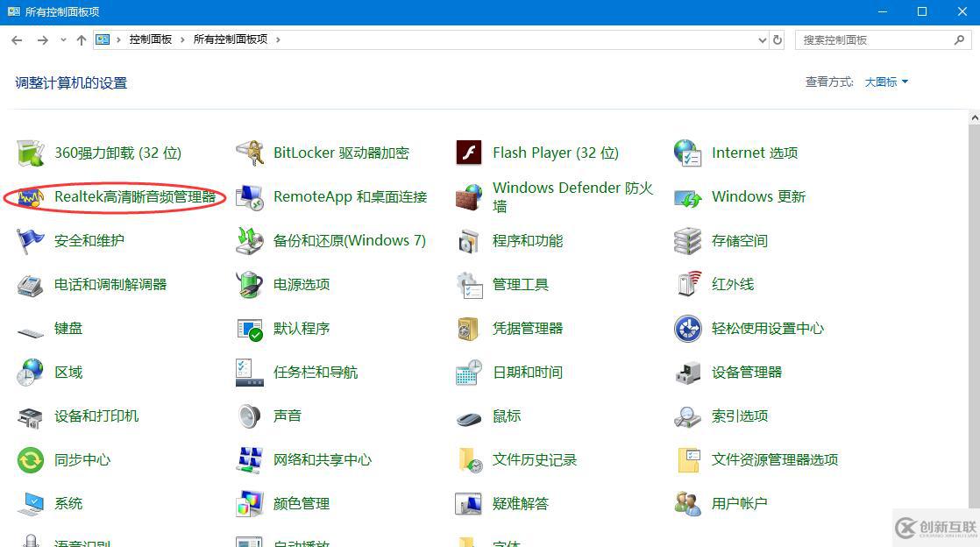
Task: Open 默认程序 icon
Action: click(x=249, y=329)
